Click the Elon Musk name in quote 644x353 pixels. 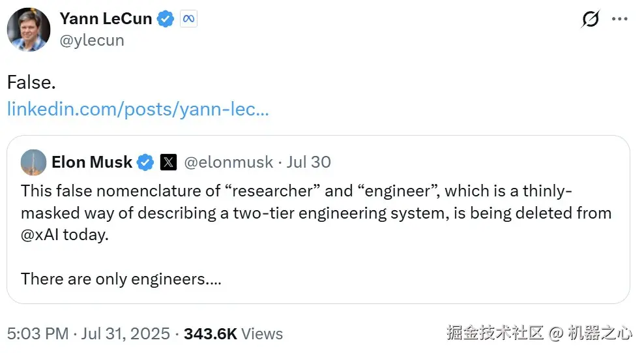[x=91, y=162]
